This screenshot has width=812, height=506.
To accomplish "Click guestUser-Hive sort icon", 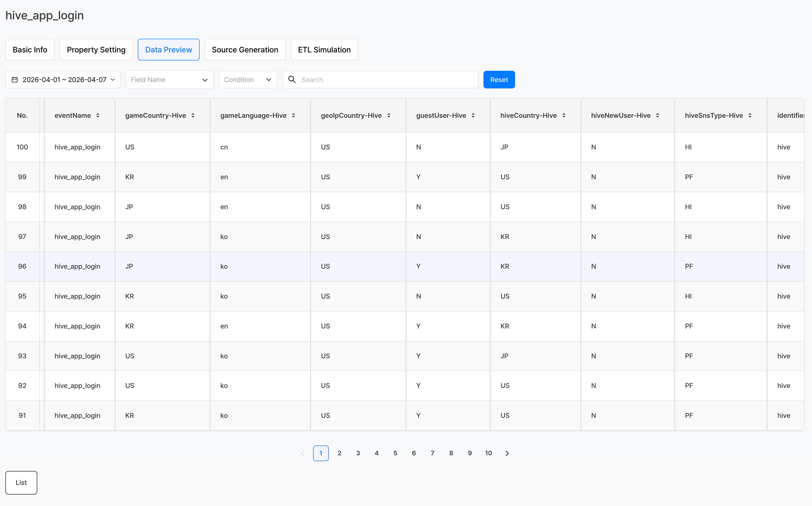I will (x=473, y=115).
